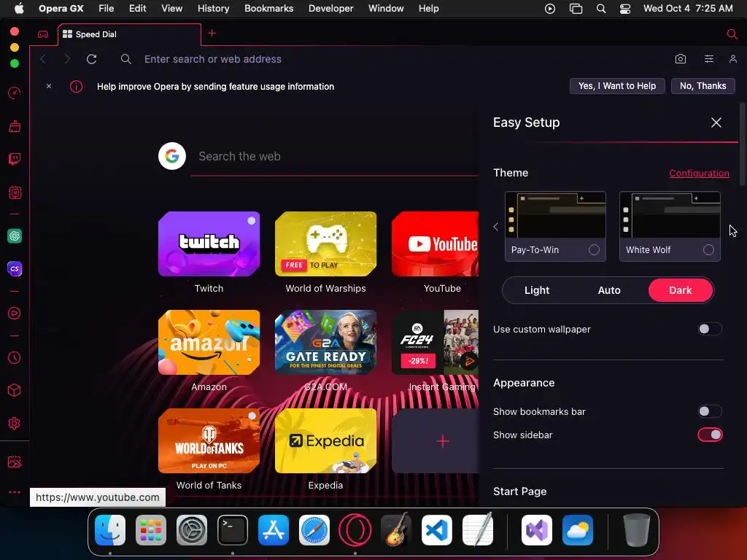Select White Wolf theme preview thumbnail

pos(670,215)
